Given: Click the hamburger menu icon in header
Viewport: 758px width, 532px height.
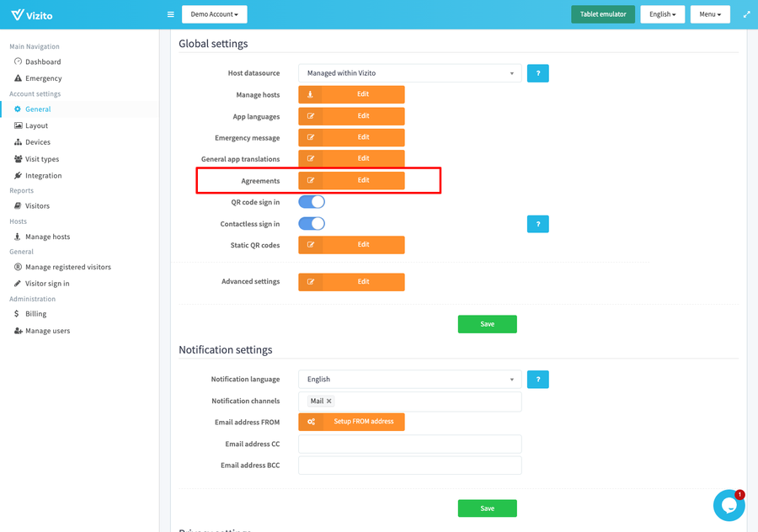Looking at the screenshot, I should pos(171,14).
